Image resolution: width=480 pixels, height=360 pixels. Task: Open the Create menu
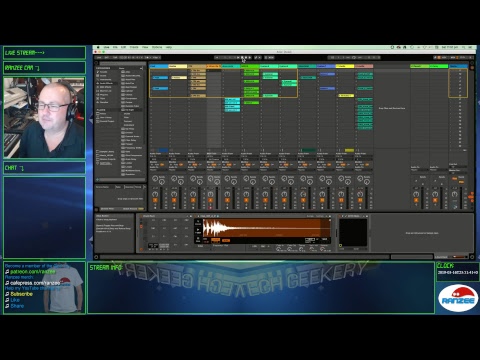coord(134,47)
